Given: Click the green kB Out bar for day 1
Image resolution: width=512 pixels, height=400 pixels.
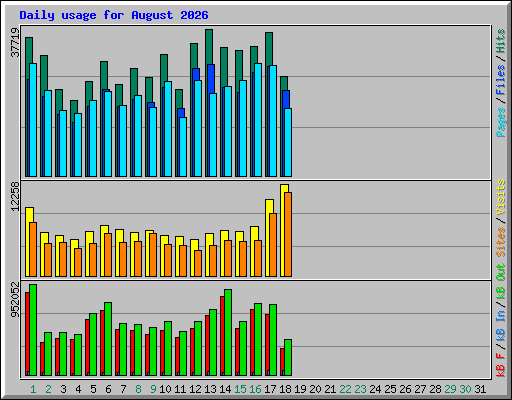Looking at the screenshot, I should 33,330.
